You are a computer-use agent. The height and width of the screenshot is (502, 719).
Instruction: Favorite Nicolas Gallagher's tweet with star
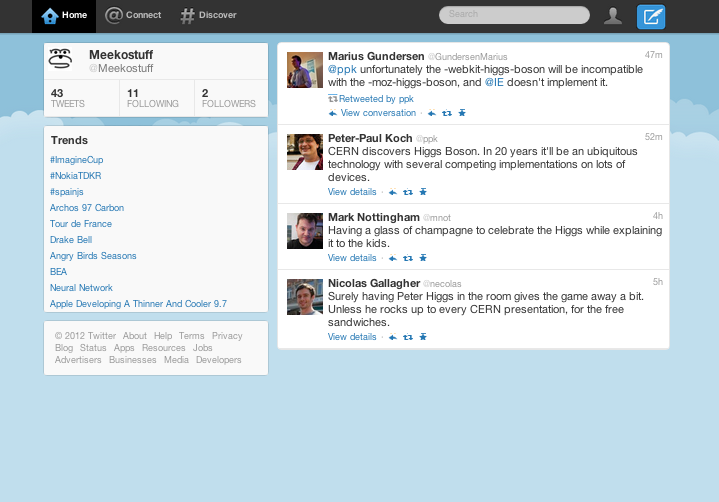pyautogui.click(x=423, y=337)
